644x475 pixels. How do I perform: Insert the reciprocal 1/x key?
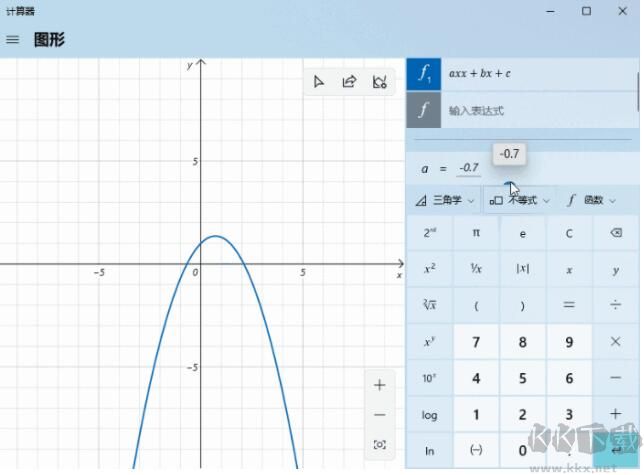coord(476,269)
